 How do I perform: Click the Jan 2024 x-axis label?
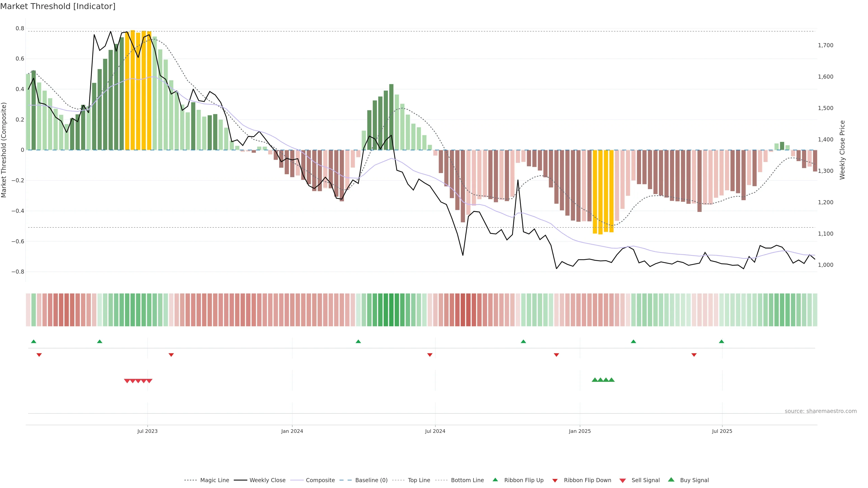292,431
